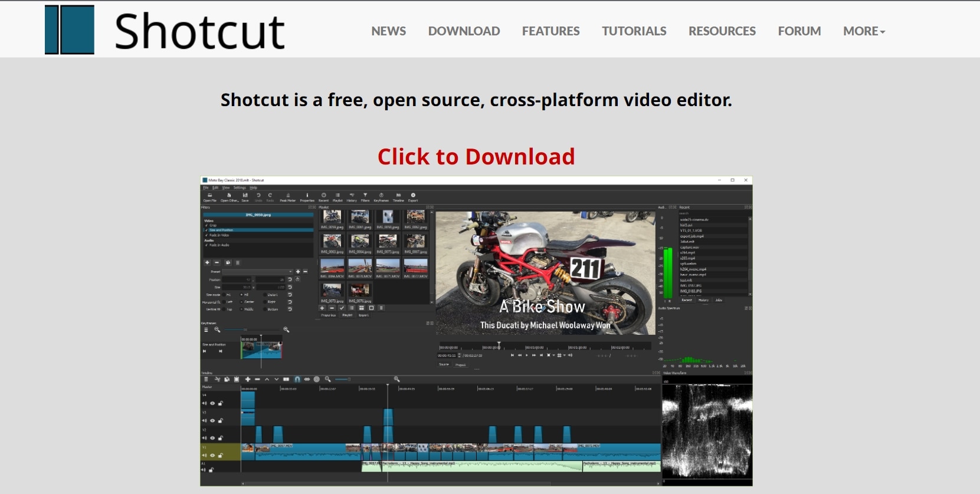Image resolution: width=980 pixels, height=494 pixels.
Task: Open the TUTORIALS nav link
Action: tap(634, 31)
